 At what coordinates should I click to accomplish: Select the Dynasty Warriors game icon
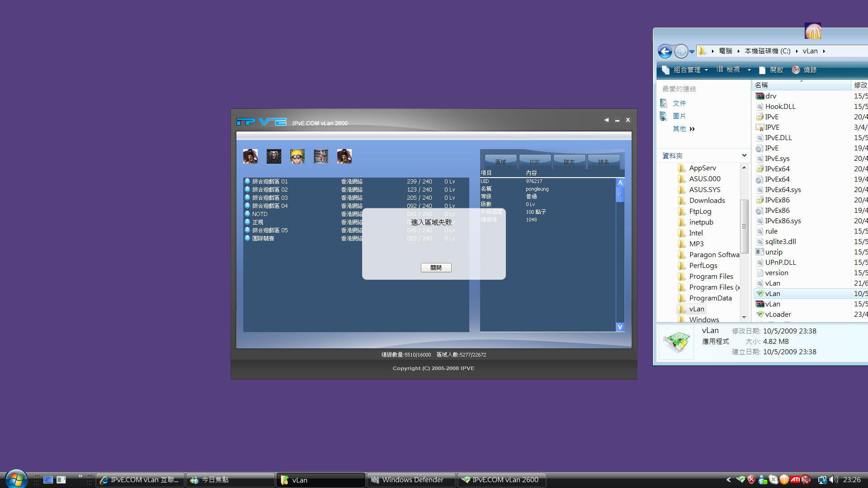[321, 156]
